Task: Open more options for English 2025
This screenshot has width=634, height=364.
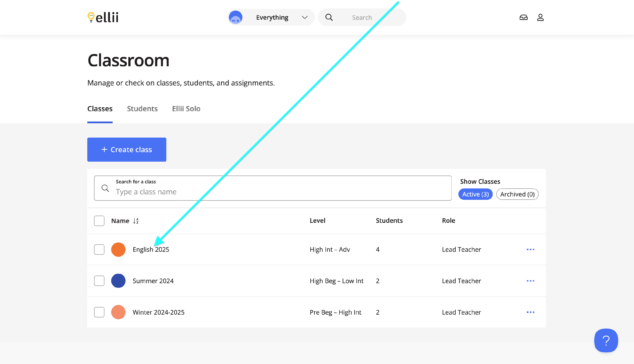Action: (x=530, y=249)
